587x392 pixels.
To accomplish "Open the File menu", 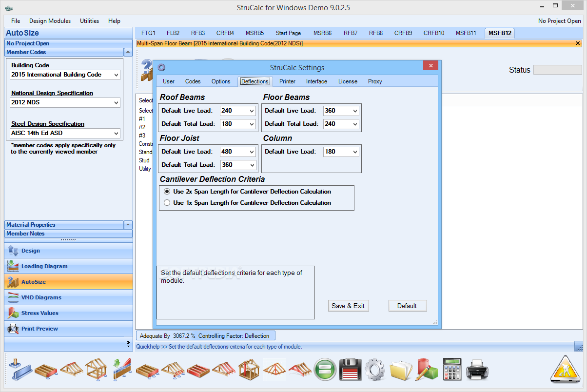I will 16,21.
